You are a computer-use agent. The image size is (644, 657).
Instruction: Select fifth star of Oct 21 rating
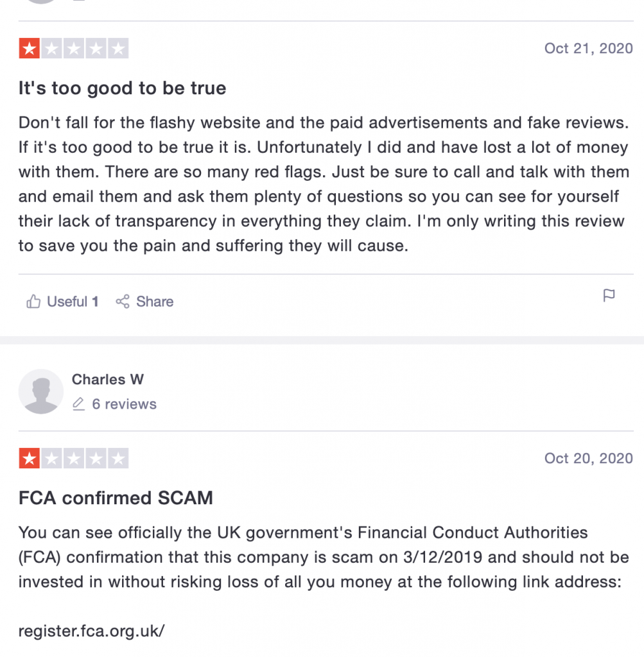coord(118,49)
